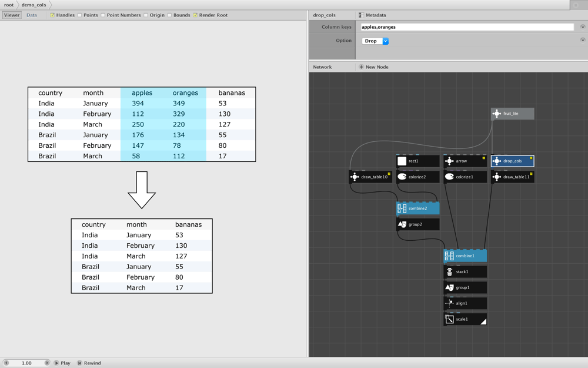The width and height of the screenshot is (588, 368).
Task: Disable the Handles checkbox
Action: pyautogui.click(x=52, y=15)
